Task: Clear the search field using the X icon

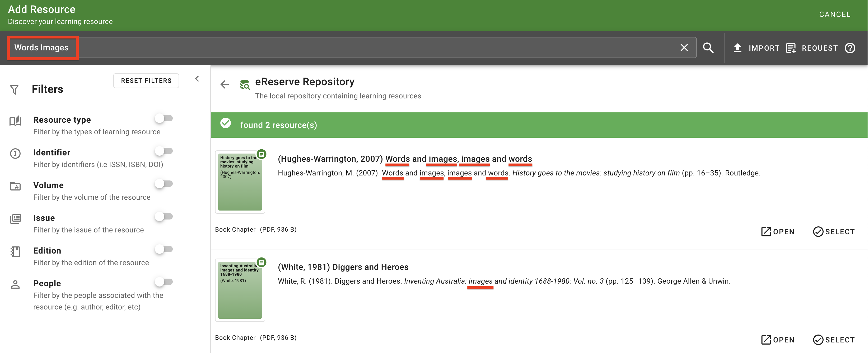Action: 684,47
